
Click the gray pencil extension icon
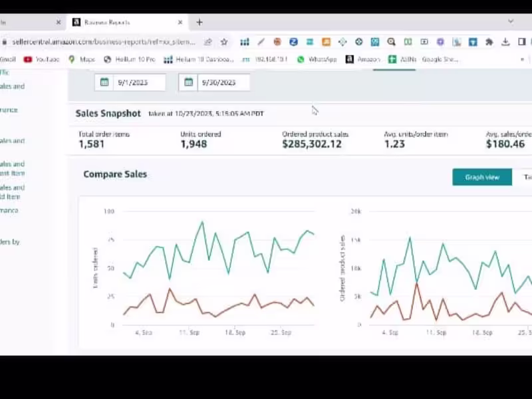[x=261, y=42]
